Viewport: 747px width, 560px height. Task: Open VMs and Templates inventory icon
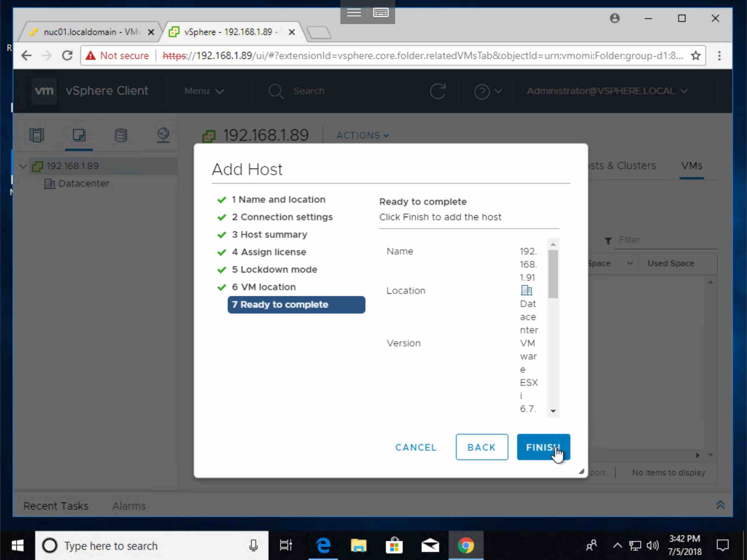[x=79, y=135]
